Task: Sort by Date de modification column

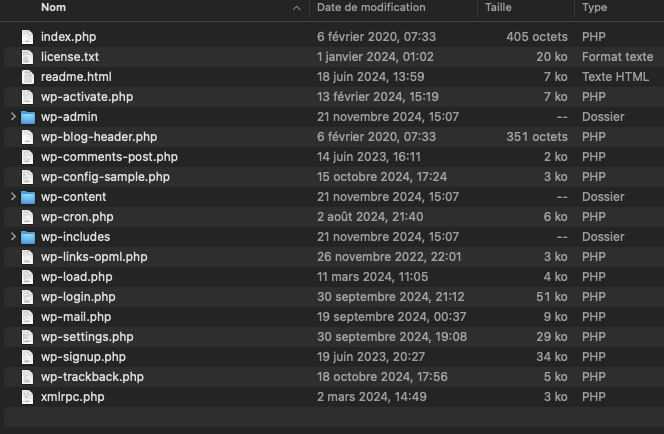Action: (x=371, y=8)
